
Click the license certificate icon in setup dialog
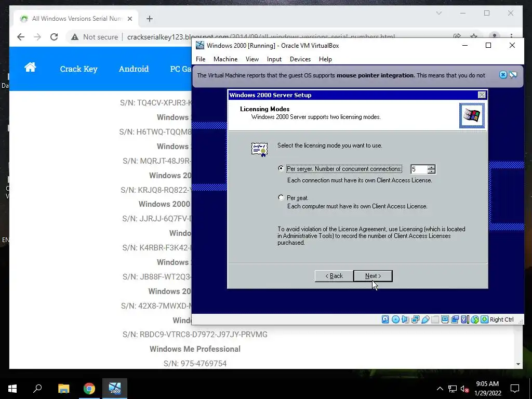click(x=260, y=149)
